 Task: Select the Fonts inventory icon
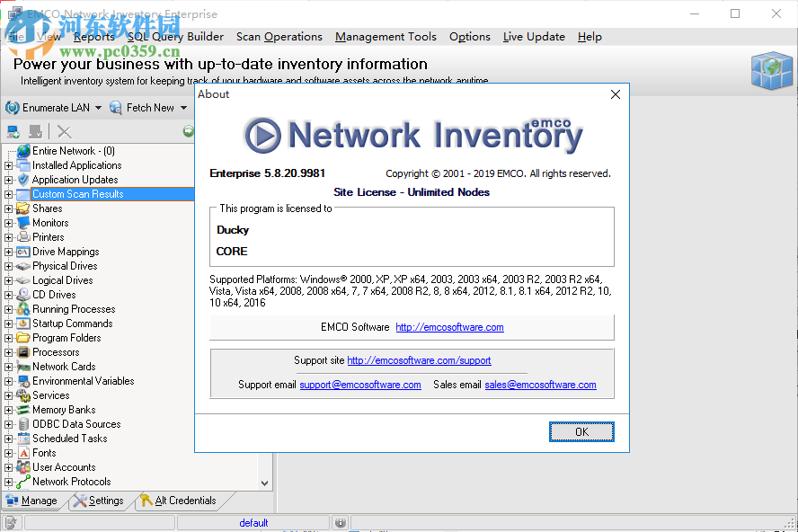23,452
